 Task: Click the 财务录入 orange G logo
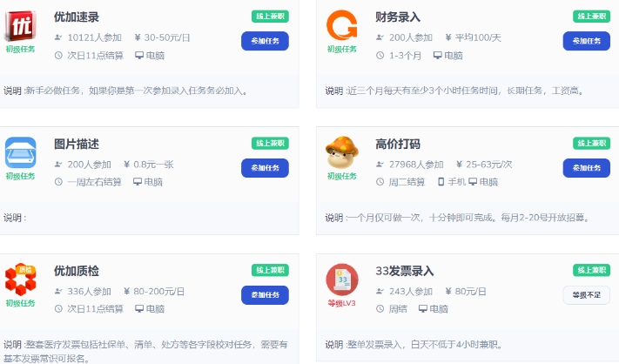tap(342, 25)
